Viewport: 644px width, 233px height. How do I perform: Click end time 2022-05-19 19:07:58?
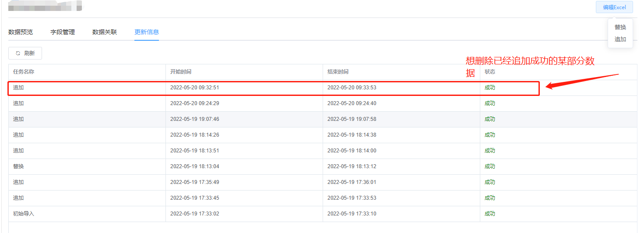coord(352,119)
